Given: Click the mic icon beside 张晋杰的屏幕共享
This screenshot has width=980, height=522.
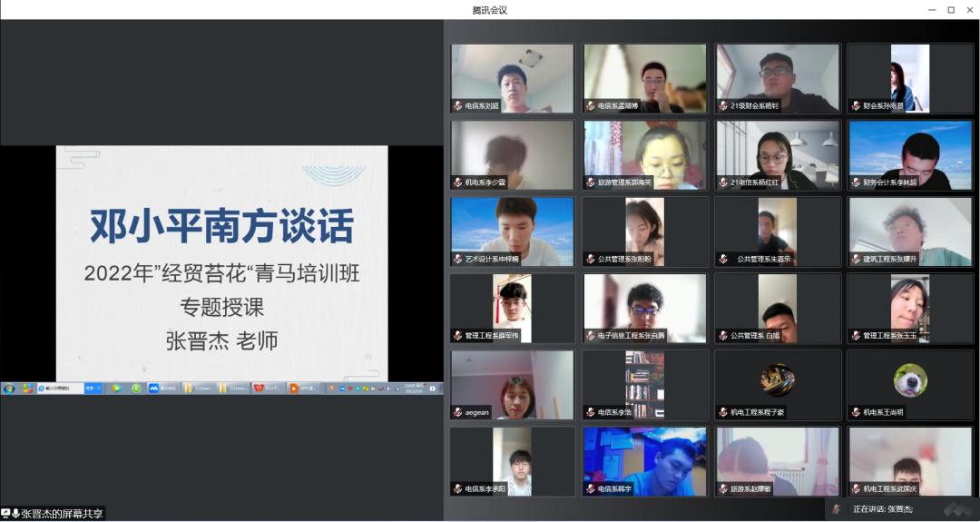Looking at the screenshot, I should point(16,514).
